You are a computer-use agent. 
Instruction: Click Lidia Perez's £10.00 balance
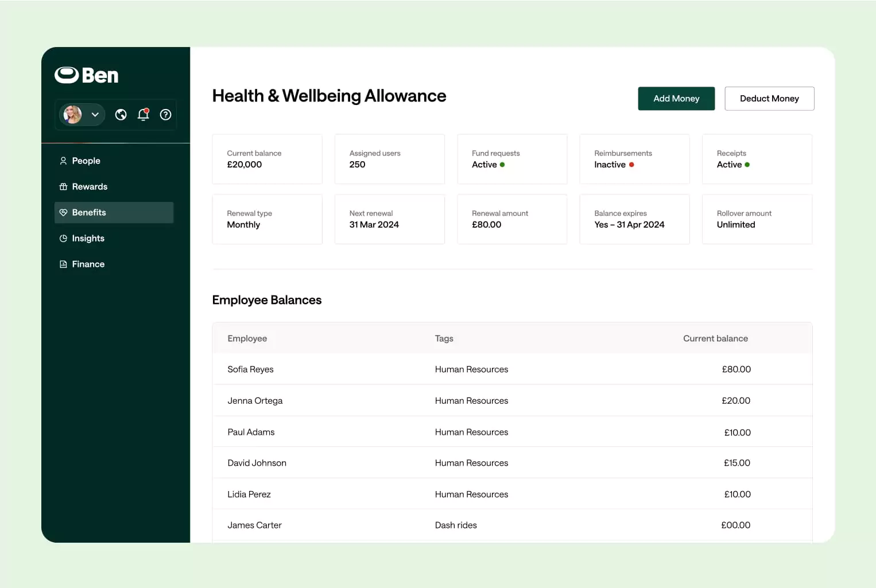coord(738,494)
